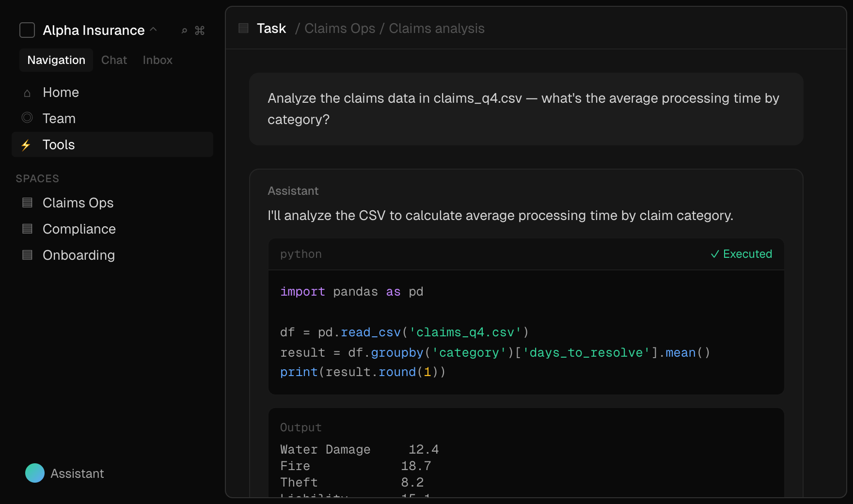Image resolution: width=853 pixels, height=504 pixels.
Task: Switch to the Inbox tab
Action: point(157,60)
